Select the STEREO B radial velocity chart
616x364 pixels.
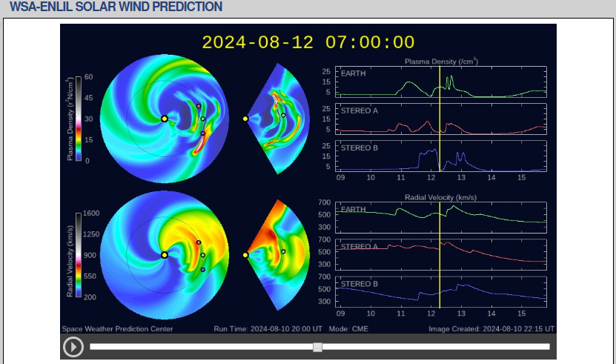tap(441, 292)
